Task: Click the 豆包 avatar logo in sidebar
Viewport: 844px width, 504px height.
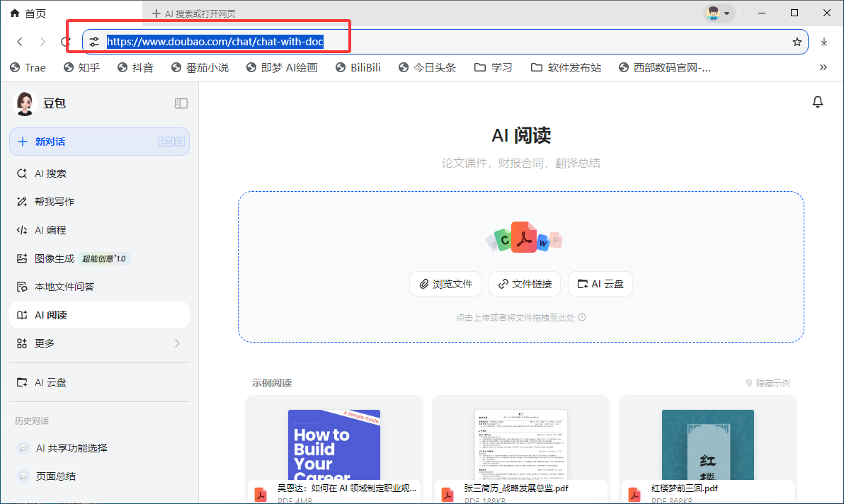Action: [x=25, y=103]
